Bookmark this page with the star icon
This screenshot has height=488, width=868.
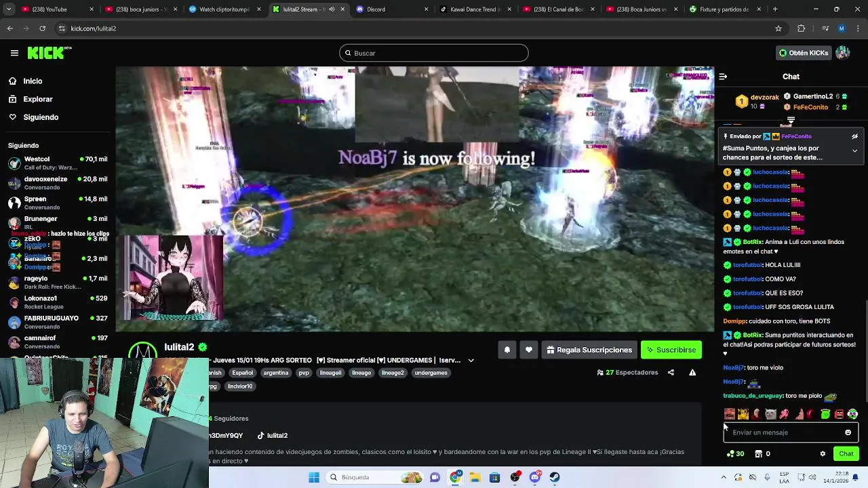click(x=778, y=28)
